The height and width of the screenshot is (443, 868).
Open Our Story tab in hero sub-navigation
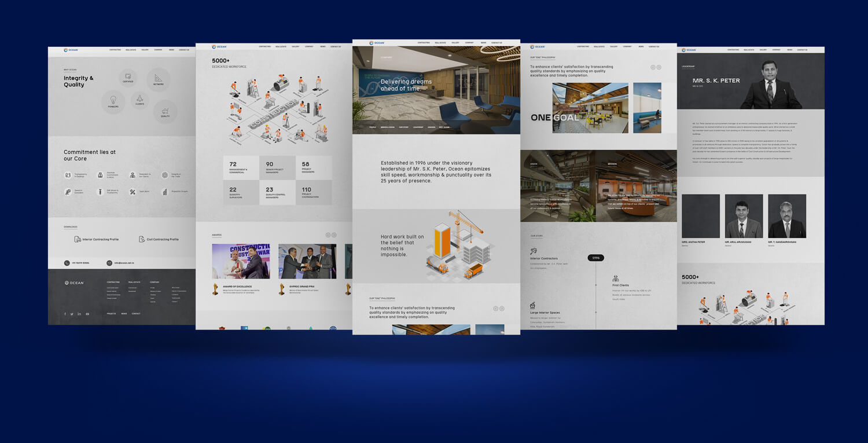pos(403,127)
